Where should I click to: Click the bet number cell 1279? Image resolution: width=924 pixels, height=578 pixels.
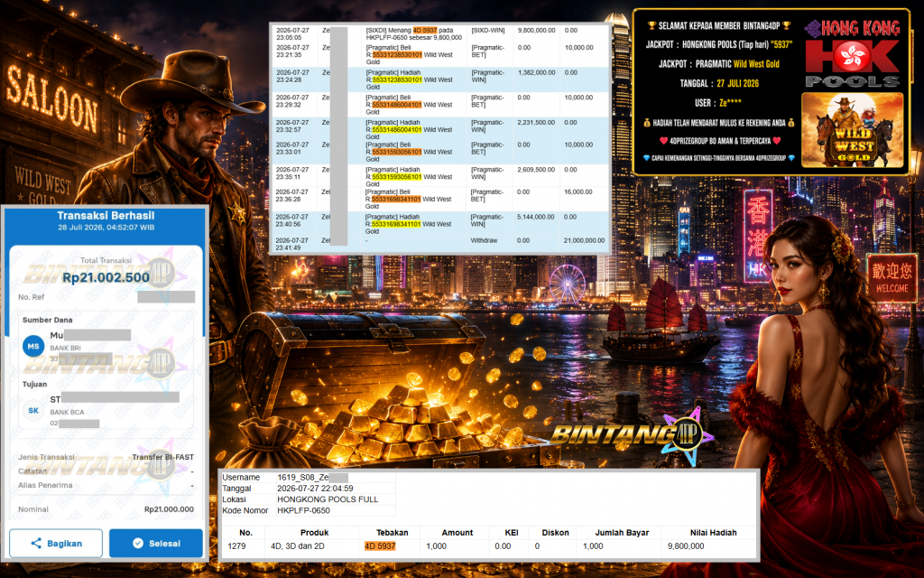(237, 546)
